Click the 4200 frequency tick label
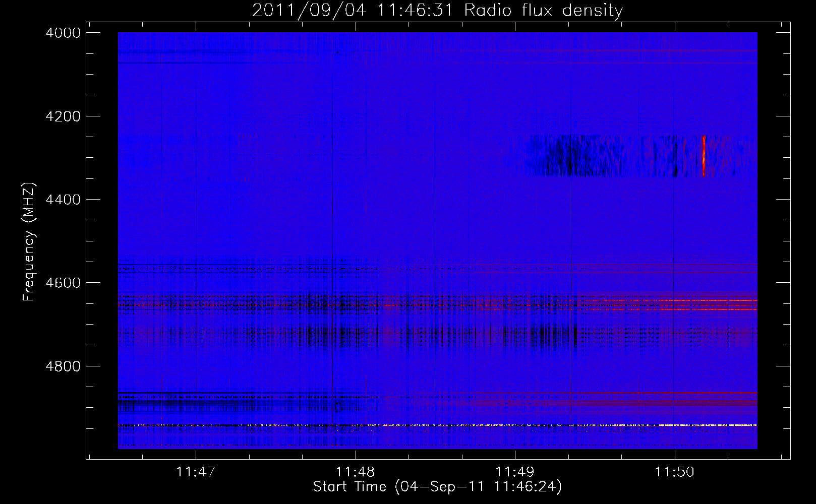The height and width of the screenshot is (504, 816). [x=63, y=116]
